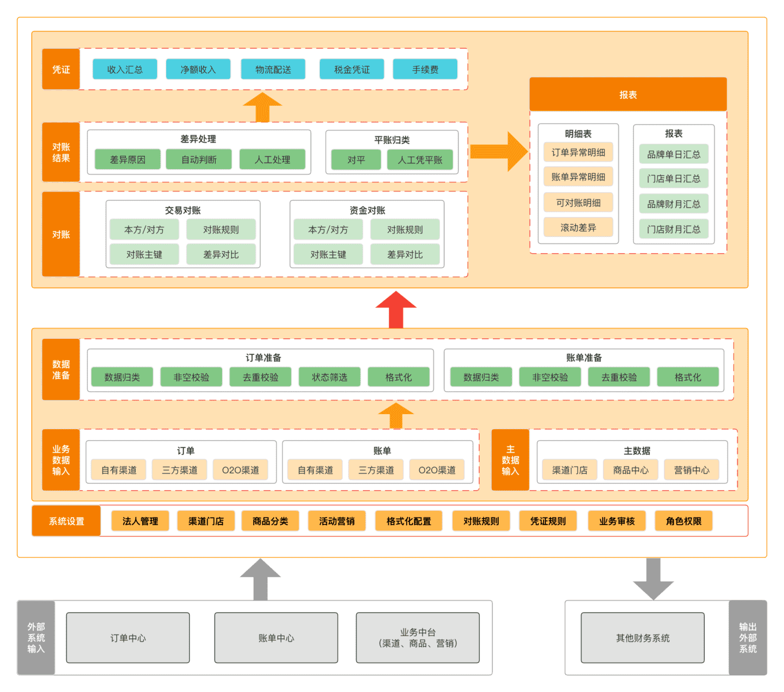784x692 pixels.
Task: Click the 差异原因 box under 差异处理
Action: pyautogui.click(x=128, y=159)
